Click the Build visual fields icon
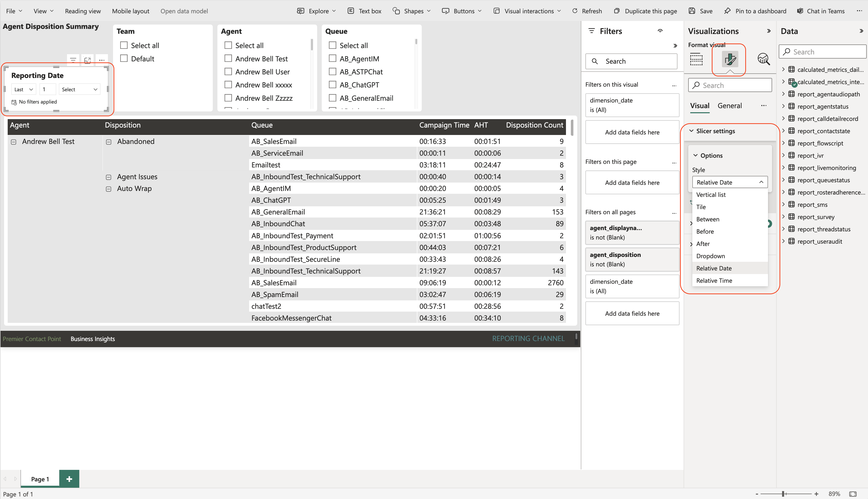Image resolution: width=868 pixels, height=499 pixels. pos(696,59)
